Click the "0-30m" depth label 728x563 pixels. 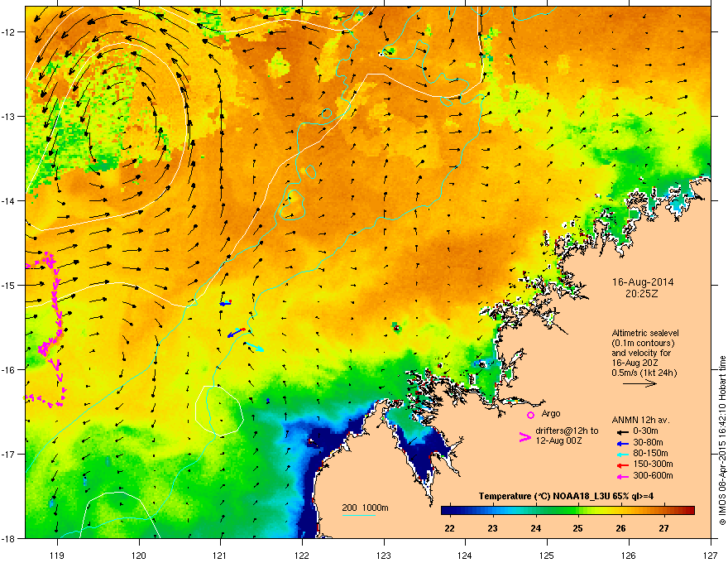point(645,431)
